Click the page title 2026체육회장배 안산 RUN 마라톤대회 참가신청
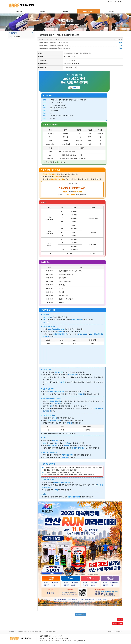The image size is (131, 644). pyautogui.click(x=59, y=35)
